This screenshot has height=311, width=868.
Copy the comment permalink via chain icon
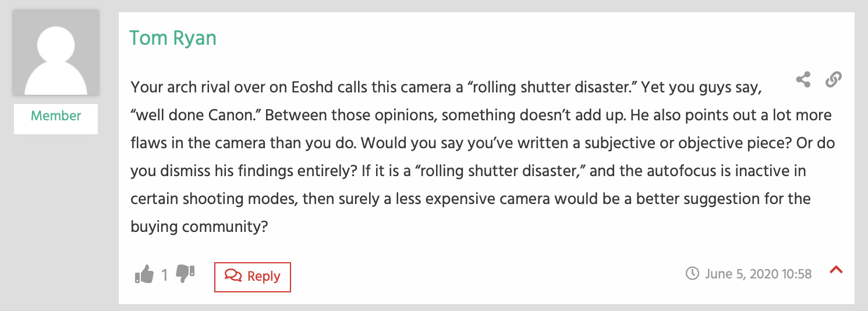point(834,80)
